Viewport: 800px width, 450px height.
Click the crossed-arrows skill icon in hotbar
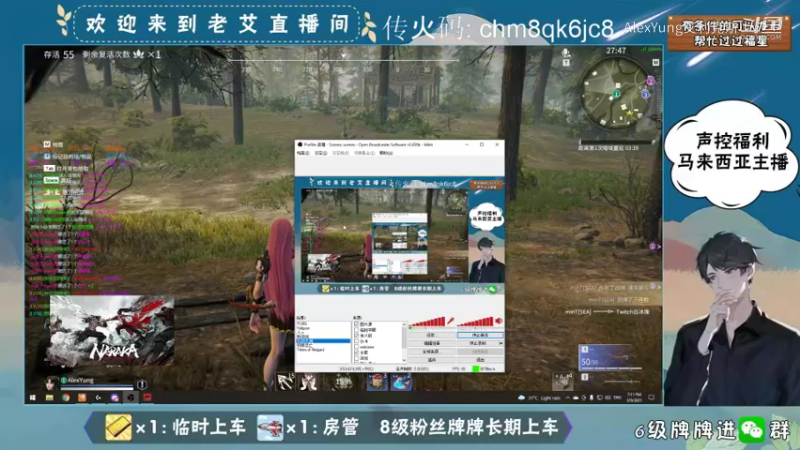point(285,381)
